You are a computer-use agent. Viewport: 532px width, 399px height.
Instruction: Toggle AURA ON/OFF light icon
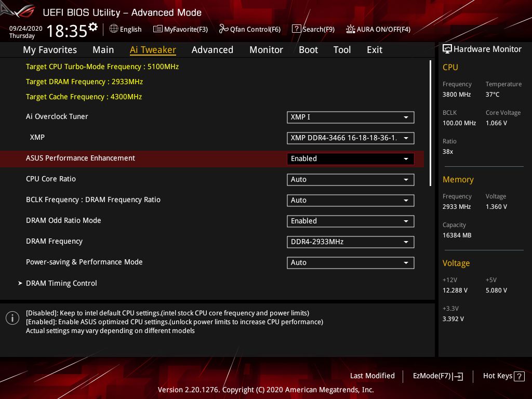pos(351,29)
